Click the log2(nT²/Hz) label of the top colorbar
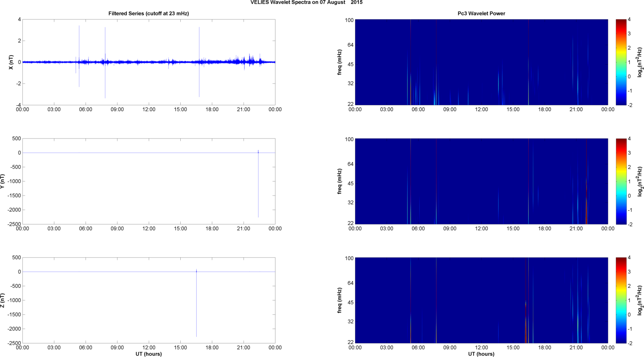644x357 pixels. [640, 62]
